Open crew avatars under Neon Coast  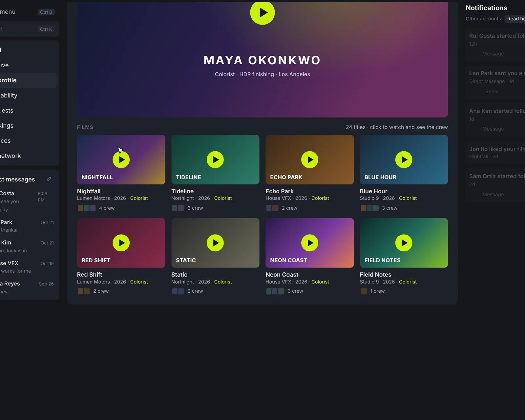point(275,291)
